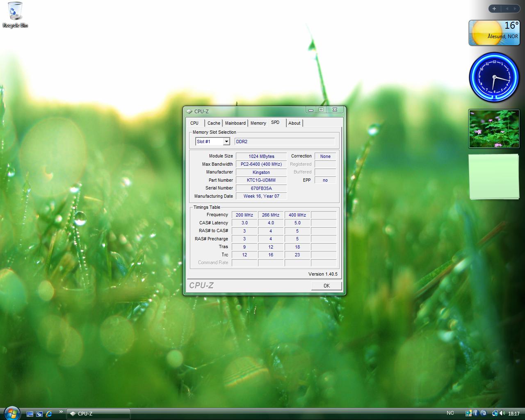
Task: Click the Kingston manufacturer value
Action: pyautogui.click(x=261, y=172)
